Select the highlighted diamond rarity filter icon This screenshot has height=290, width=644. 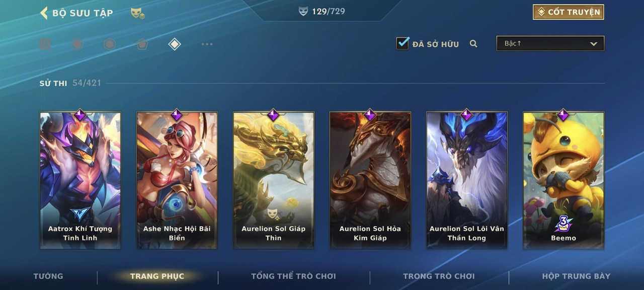[x=174, y=44]
